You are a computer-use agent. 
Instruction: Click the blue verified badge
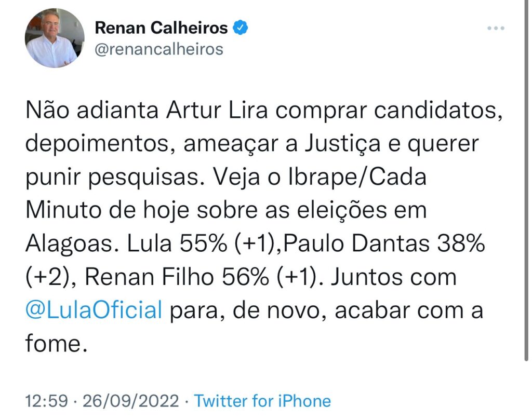coord(240,28)
